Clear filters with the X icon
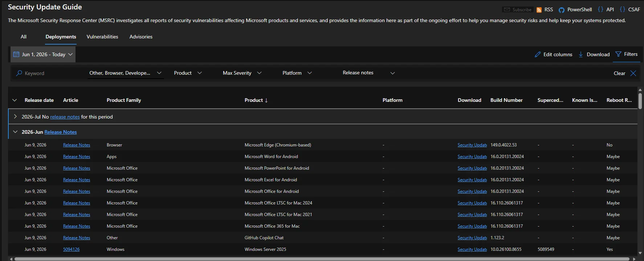The width and height of the screenshot is (644, 261). tap(633, 73)
